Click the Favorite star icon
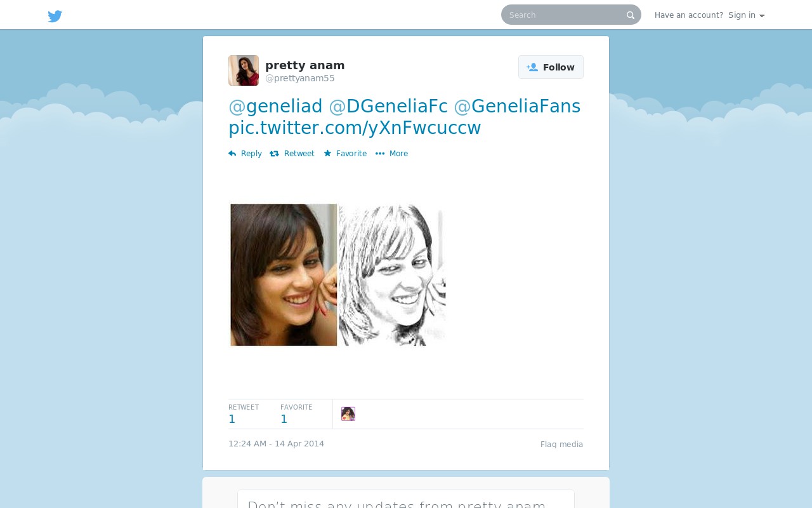Image resolution: width=812 pixels, height=508 pixels. pyautogui.click(x=327, y=154)
